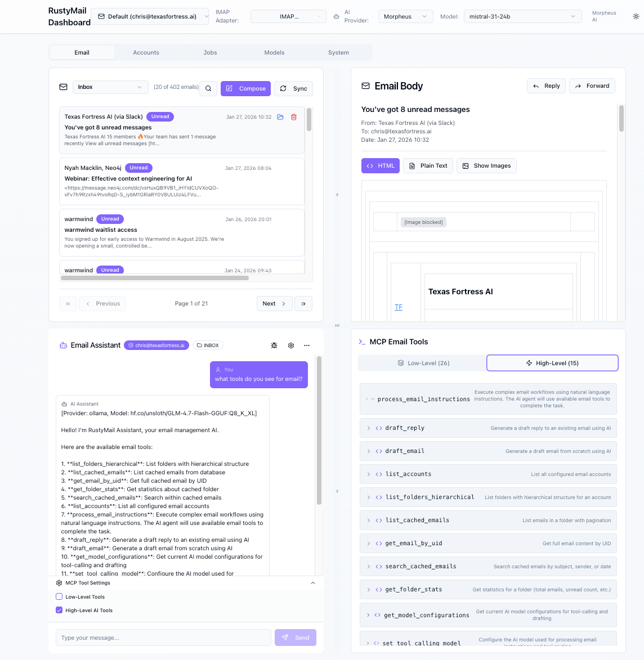
Task: Go to Next page of emails
Action: click(x=274, y=303)
